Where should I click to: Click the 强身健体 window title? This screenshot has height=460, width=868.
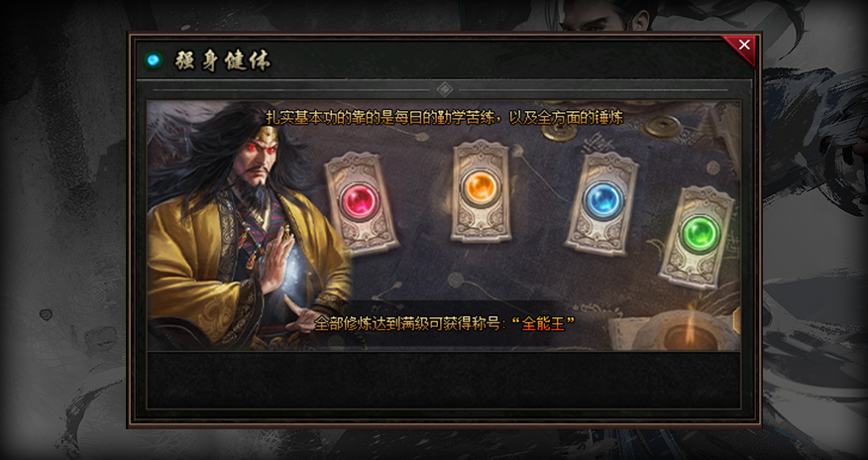tap(223, 60)
